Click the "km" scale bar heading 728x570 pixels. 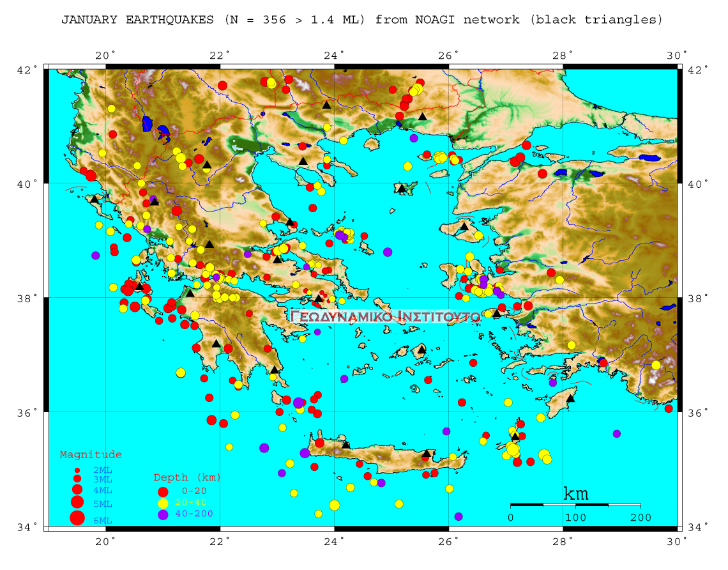click(x=576, y=493)
